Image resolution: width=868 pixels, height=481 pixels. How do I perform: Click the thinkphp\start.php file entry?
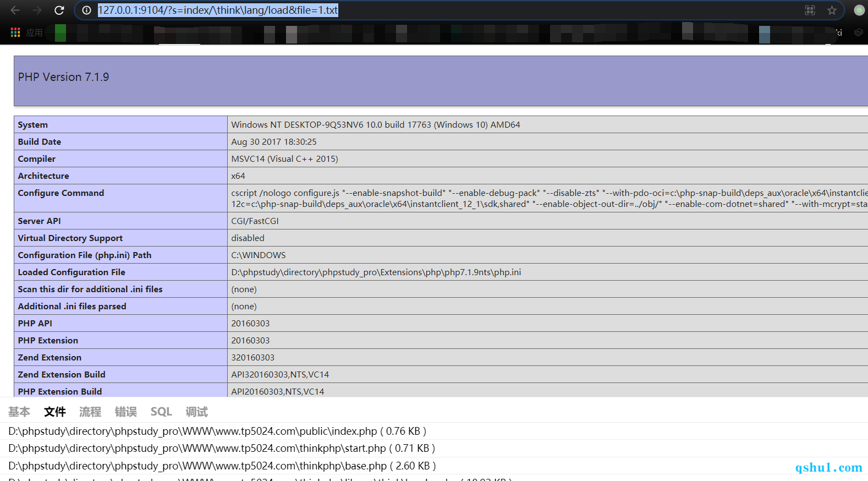[x=222, y=448]
